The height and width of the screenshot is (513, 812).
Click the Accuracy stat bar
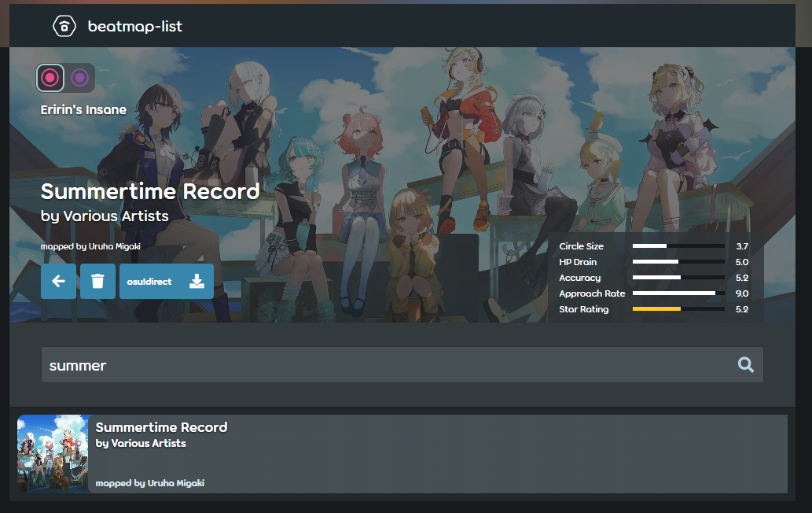point(678,278)
